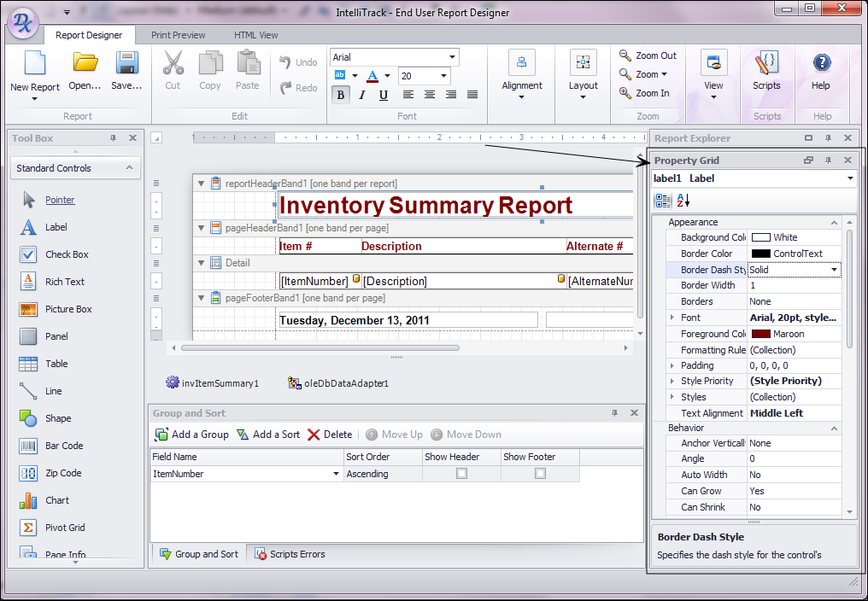The width and height of the screenshot is (868, 601).
Task: Sort Property Grid alphabetically
Action: [x=683, y=201]
